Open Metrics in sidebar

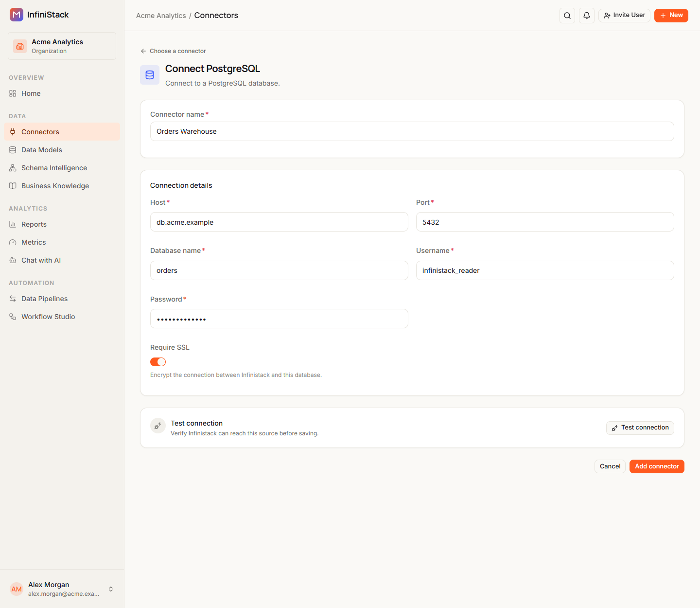62,242
